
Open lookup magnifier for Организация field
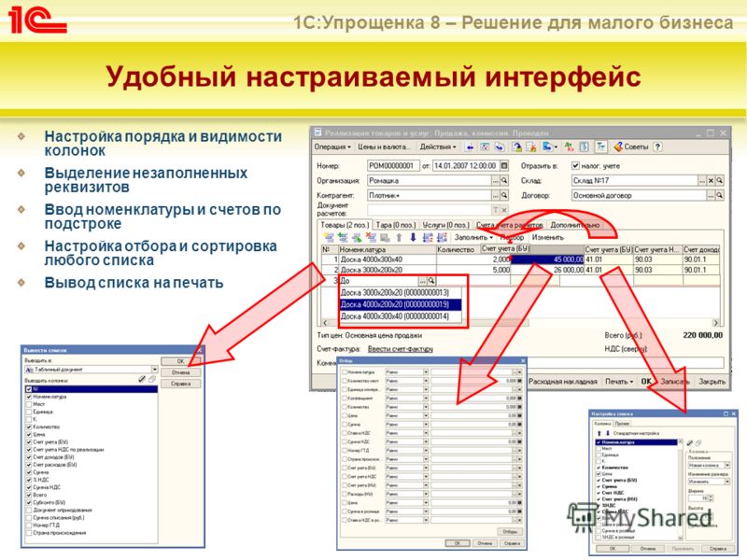click(504, 180)
